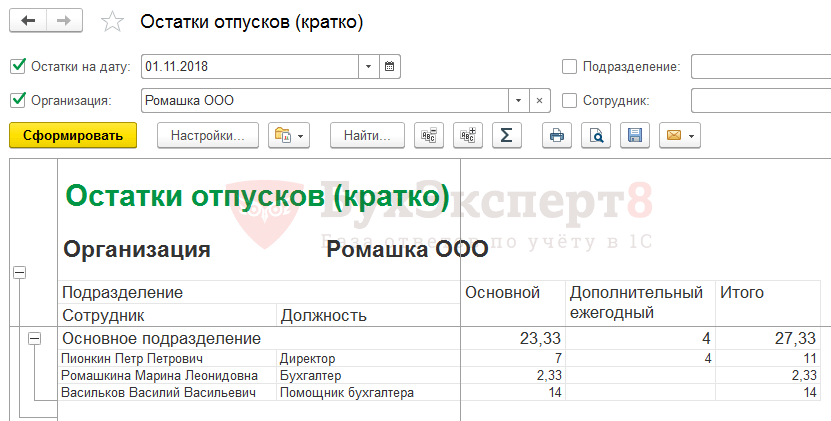Click the collapse all groups icon
The height and width of the screenshot is (421, 831).
(430, 136)
